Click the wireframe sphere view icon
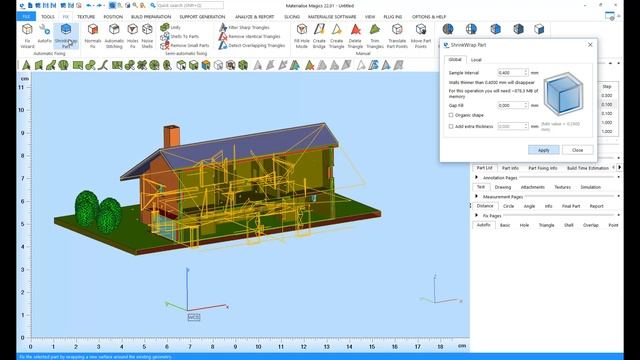 [x=471, y=29]
